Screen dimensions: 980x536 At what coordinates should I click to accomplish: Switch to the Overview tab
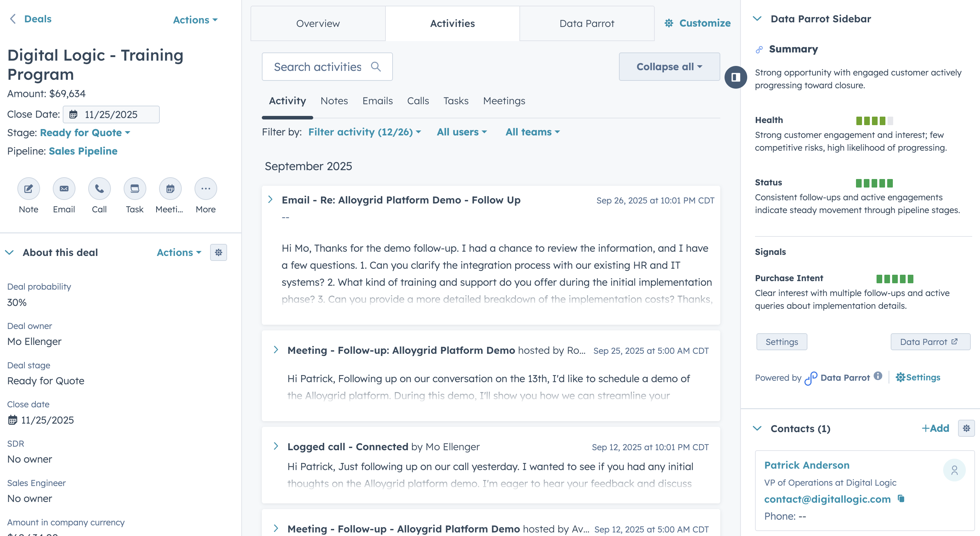pos(318,23)
